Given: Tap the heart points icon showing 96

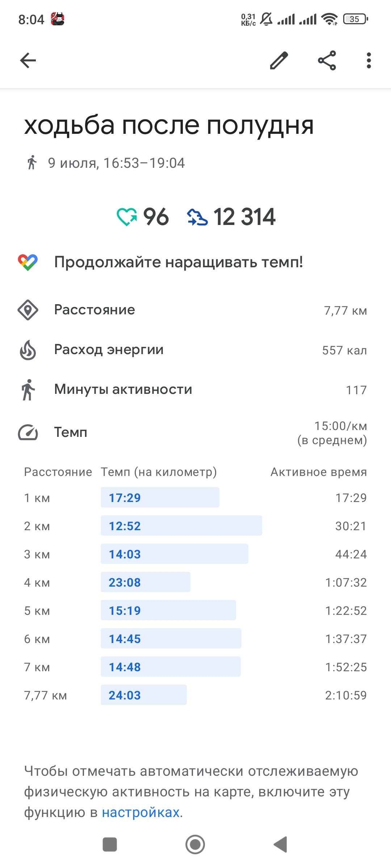Looking at the screenshot, I should [127, 217].
